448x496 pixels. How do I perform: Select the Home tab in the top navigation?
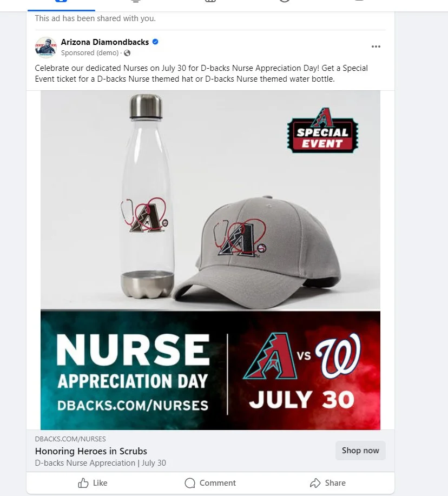(61, 3)
